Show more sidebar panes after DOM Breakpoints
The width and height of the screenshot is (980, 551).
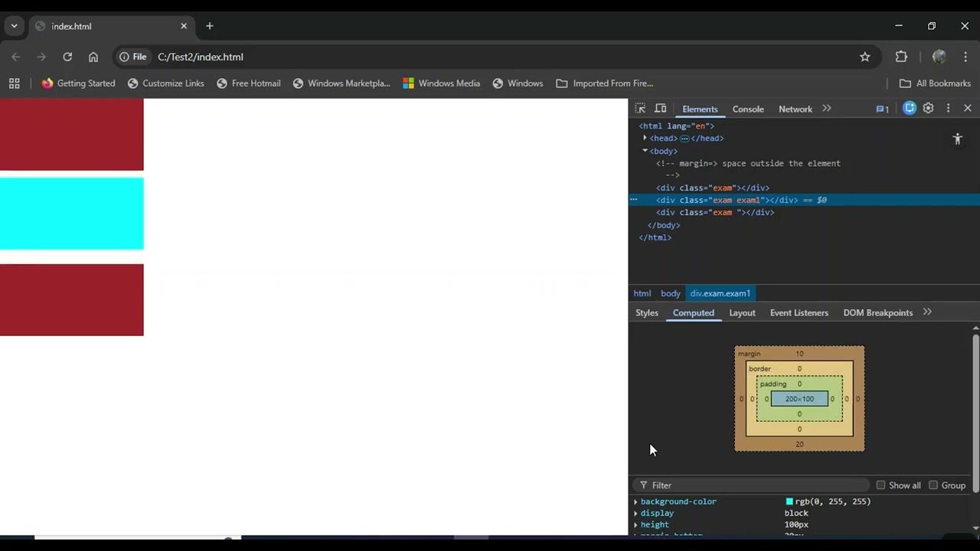pos(927,312)
